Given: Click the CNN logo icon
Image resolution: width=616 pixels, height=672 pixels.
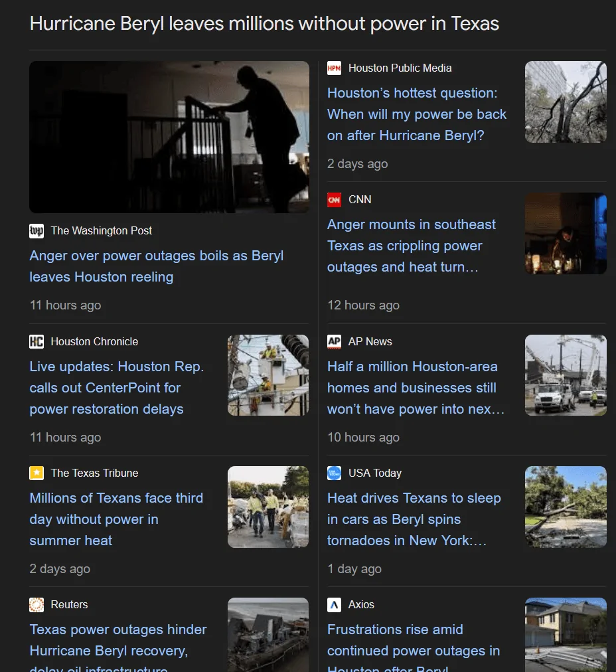Looking at the screenshot, I should click(x=334, y=200).
